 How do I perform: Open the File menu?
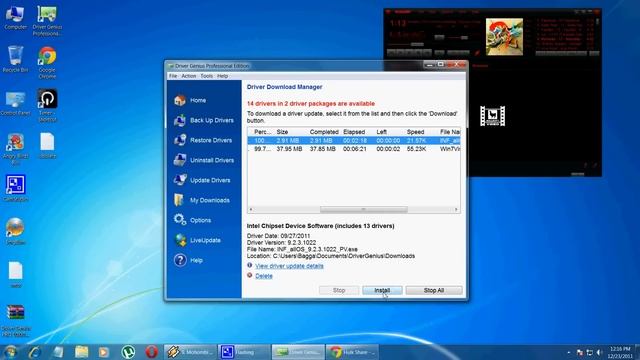(173, 76)
